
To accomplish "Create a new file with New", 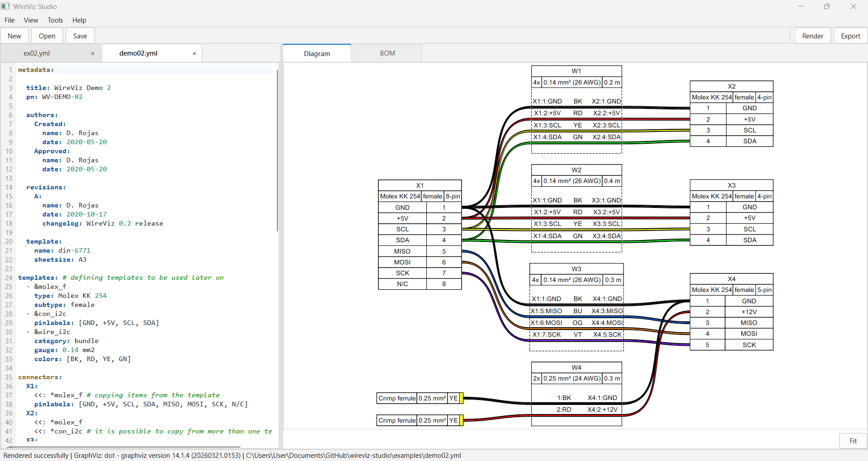I will point(14,35).
